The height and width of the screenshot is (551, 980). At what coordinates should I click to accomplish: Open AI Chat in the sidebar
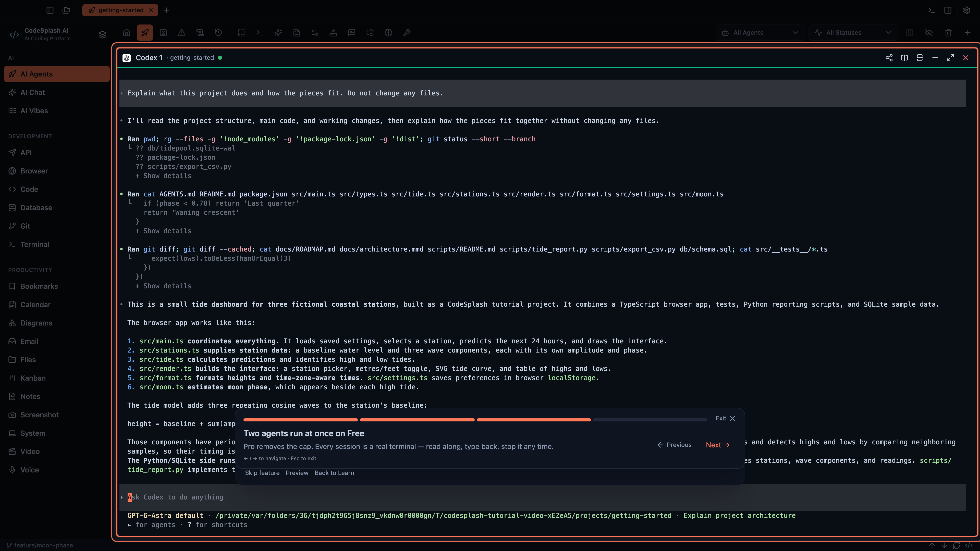pyautogui.click(x=57, y=92)
